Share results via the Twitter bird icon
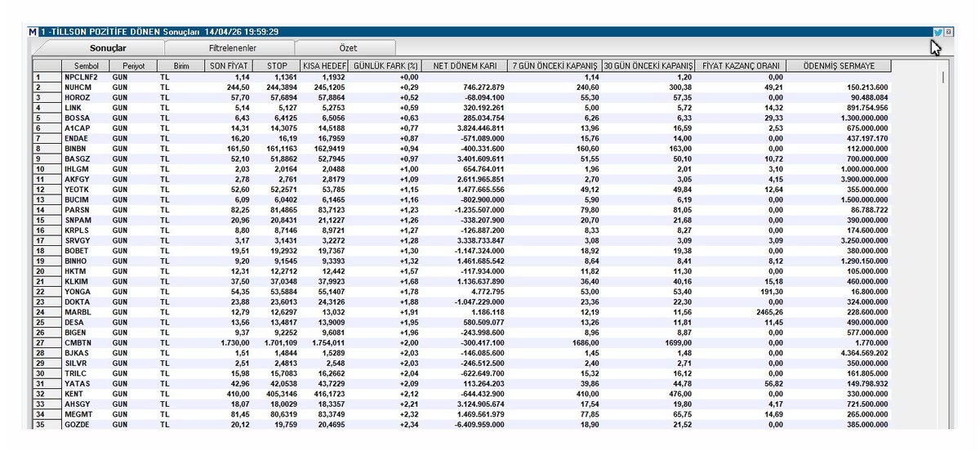Image resolution: width=980 pixels, height=451 pixels. (x=938, y=32)
